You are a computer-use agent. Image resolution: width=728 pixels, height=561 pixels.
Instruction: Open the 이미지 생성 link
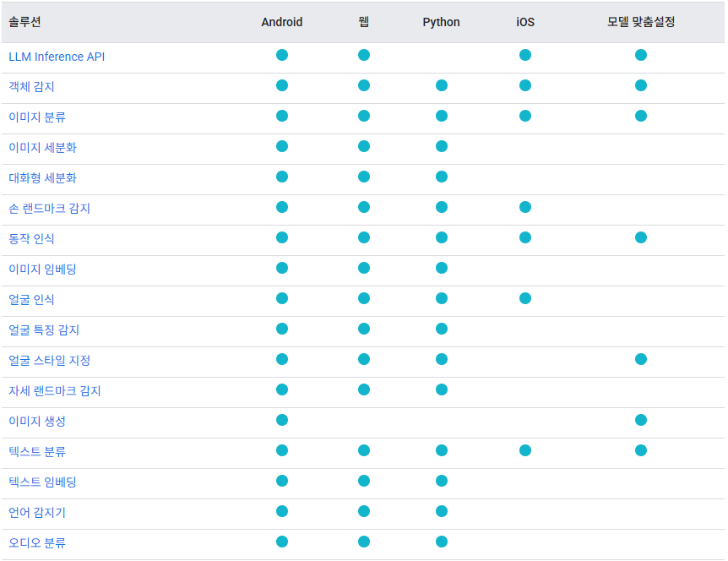pos(37,422)
